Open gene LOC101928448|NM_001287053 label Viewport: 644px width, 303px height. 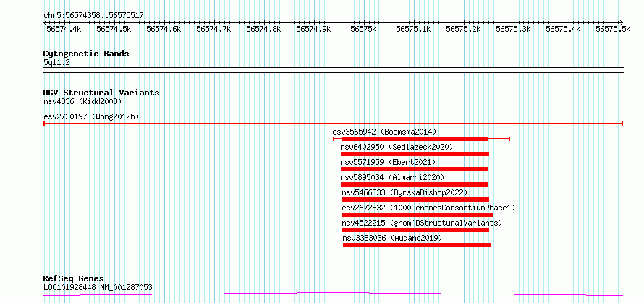click(x=98, y=287)
